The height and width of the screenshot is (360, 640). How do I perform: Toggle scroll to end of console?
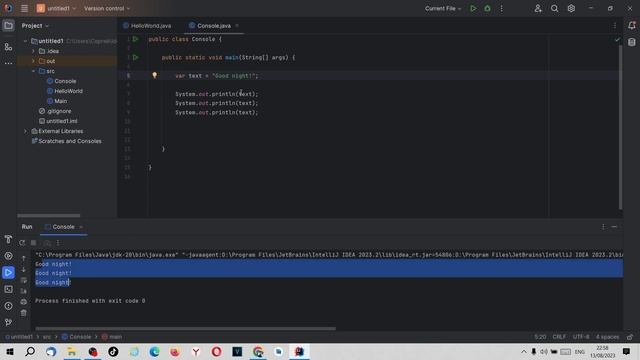pyautogui.click(x=24, y=291)
